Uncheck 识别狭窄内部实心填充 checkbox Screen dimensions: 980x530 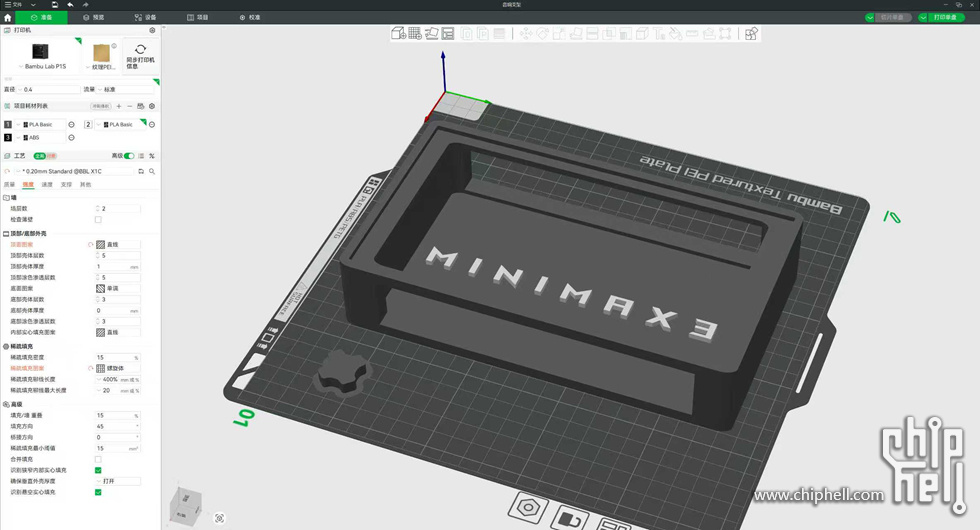tap(98, 470)
